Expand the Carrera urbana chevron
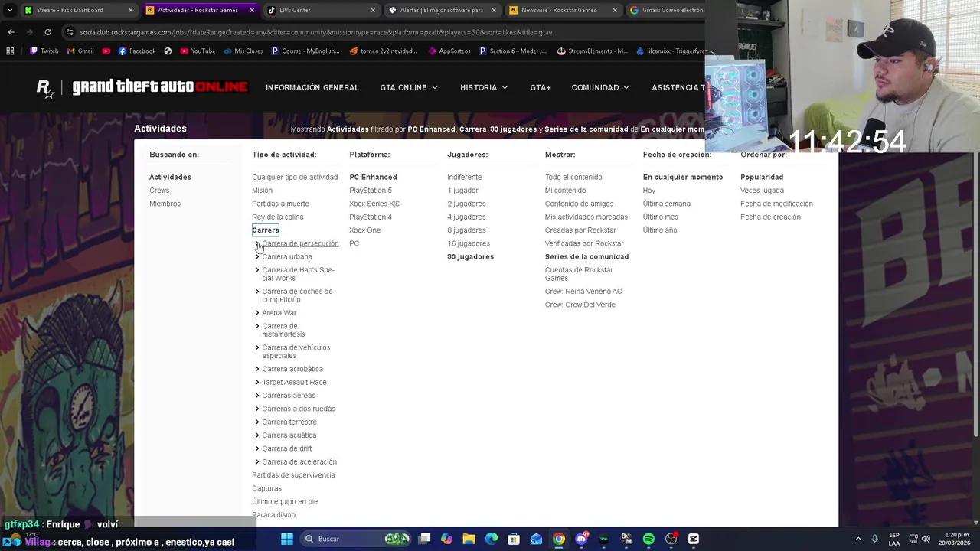The image size is (980, 551). point(257,257)
